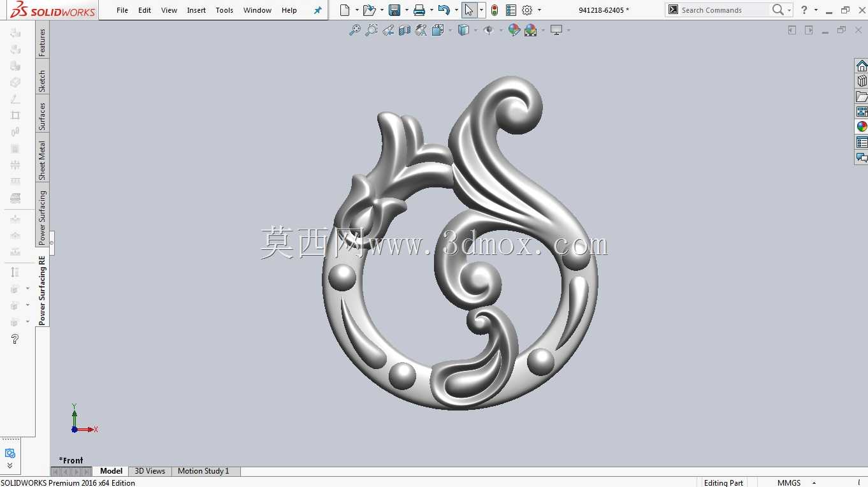The image size is (868, 487).
Task: Open SOLIDWORKS Forum icon in task pane
Action: coord(862,157)
